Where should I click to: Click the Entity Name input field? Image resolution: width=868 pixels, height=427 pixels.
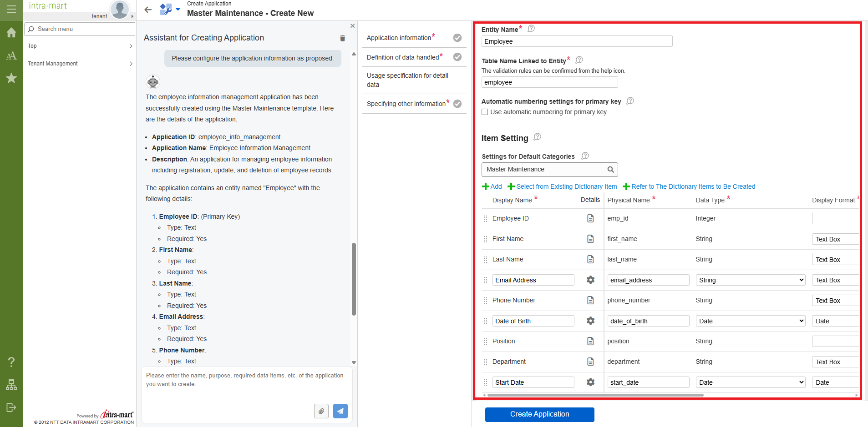(x=576, y=41)
